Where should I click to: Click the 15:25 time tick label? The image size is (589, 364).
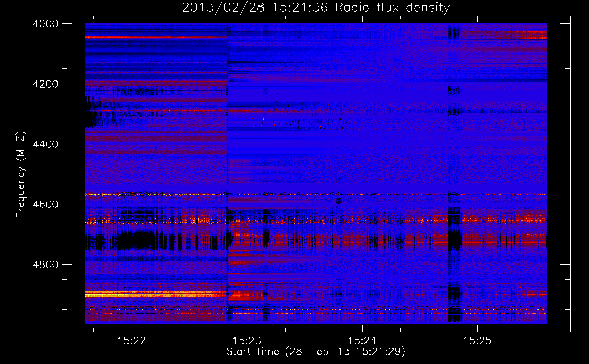coord(477,341)
